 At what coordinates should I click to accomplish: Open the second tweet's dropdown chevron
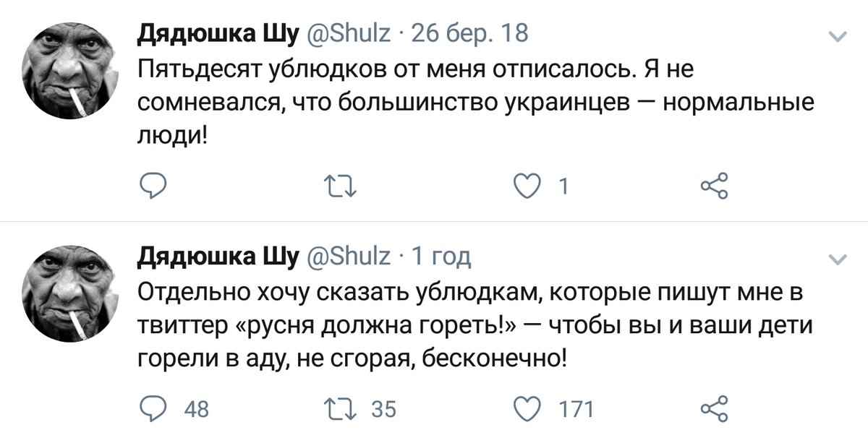(838, 259)
